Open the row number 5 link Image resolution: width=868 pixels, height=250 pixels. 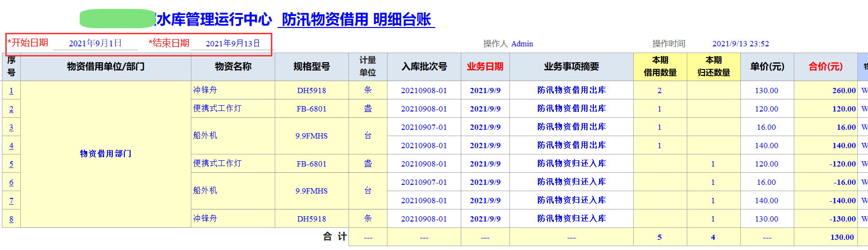[11, 164]
